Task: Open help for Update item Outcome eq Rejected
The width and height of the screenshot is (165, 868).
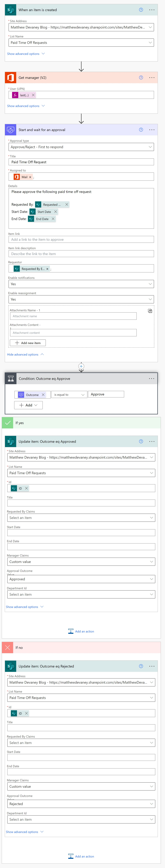Action: pyautogui.click(x=141, y=666)
